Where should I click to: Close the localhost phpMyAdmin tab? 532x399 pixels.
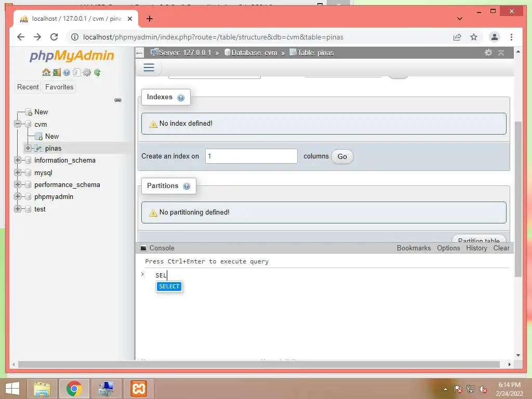tap(129, 19)
